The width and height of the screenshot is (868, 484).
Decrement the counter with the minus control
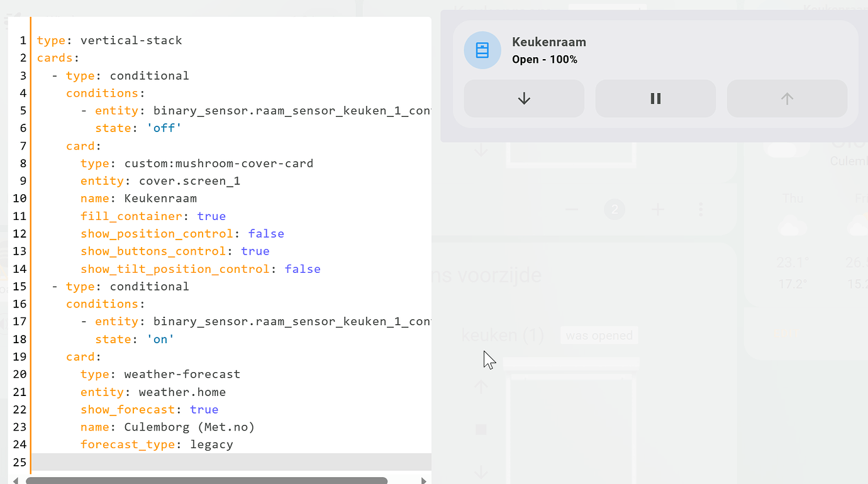tap(571, 209)
